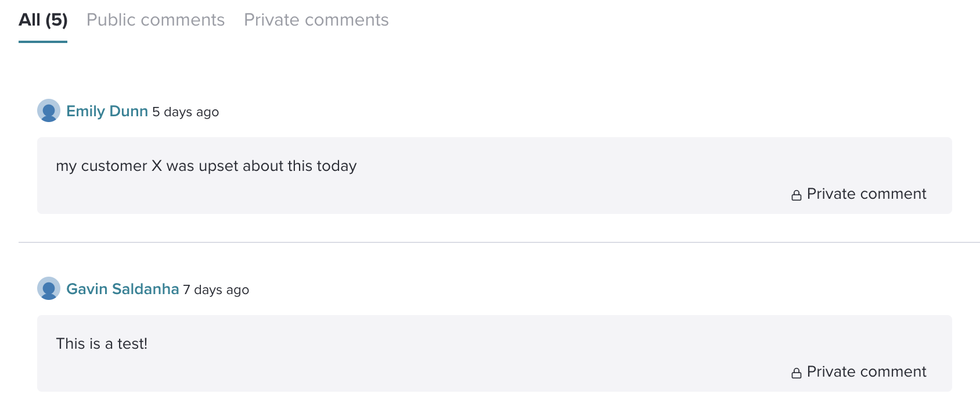Open Emily Dunn's profile link

coord(107,111)
